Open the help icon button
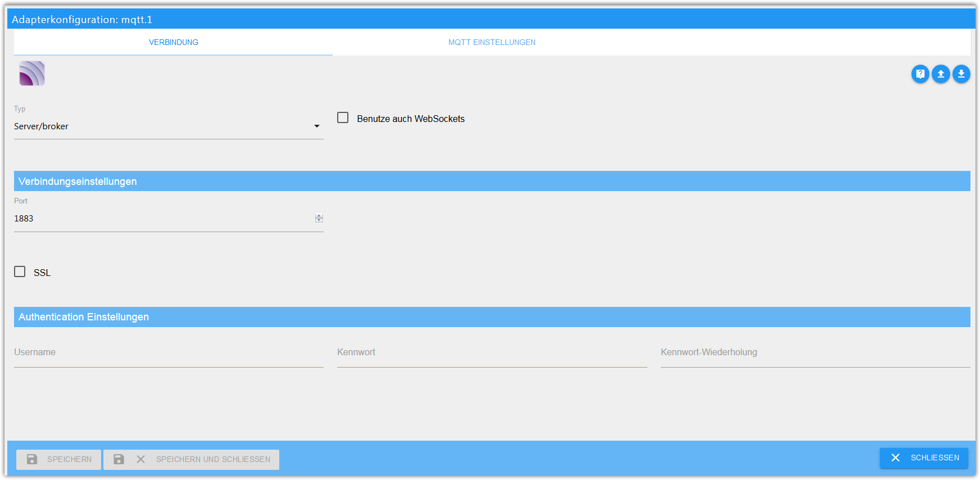This screenshot has width=980, height=480. click(x=920, y=74)
